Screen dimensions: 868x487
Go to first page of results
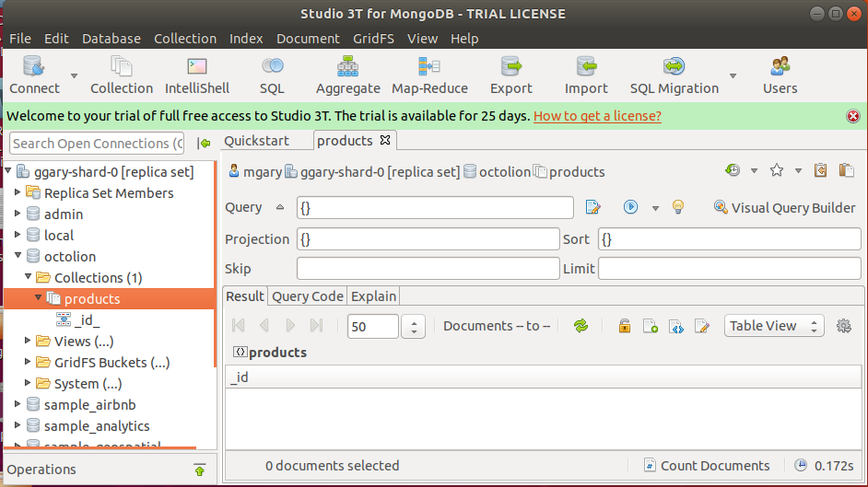239,326
